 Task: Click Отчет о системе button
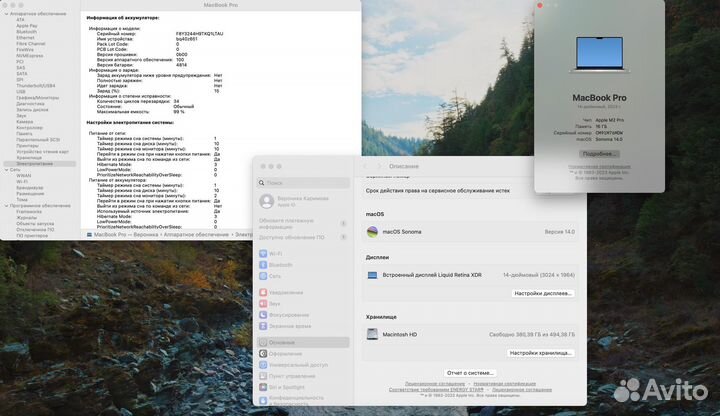pyautogui.click(x=470, y=373)
